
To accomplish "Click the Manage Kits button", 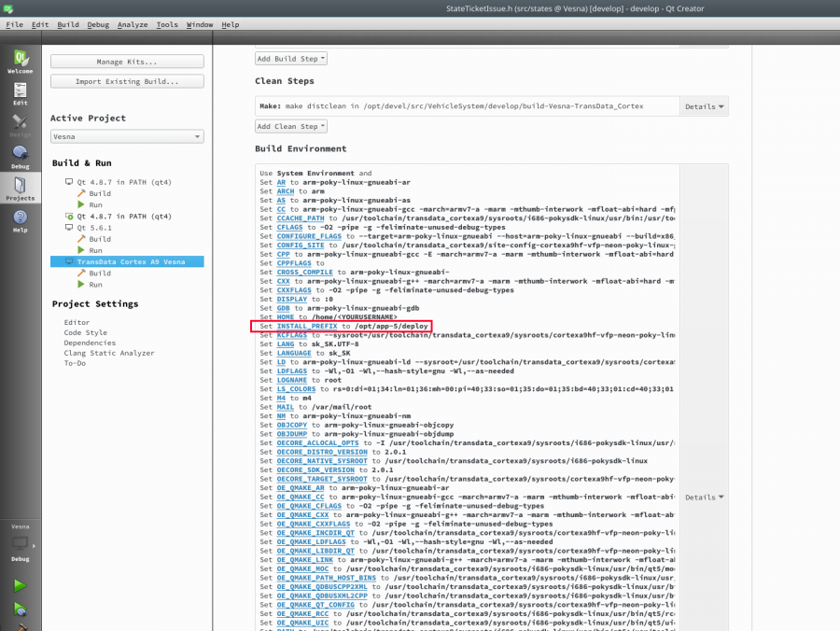I will pyautogui.click(x=126, y=61).
